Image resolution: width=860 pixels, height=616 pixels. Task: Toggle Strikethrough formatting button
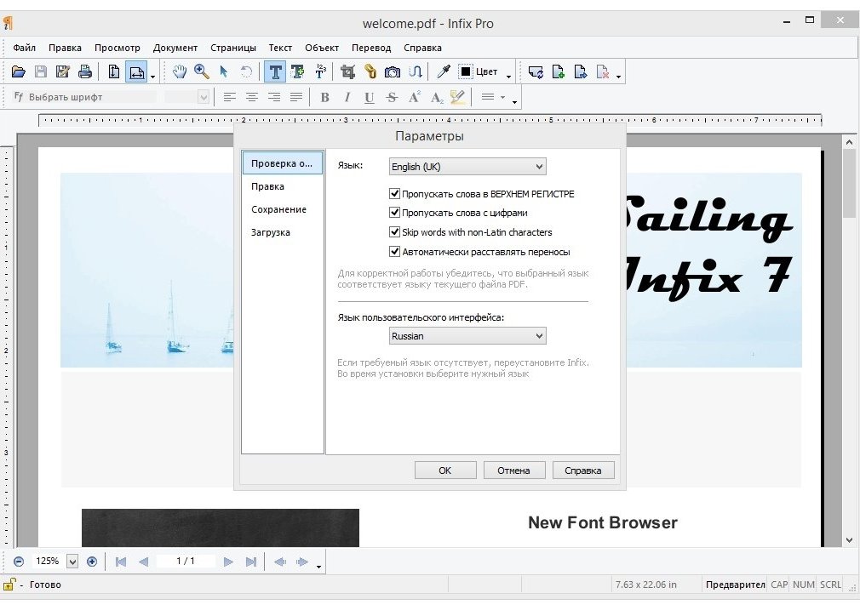point(392,98)
